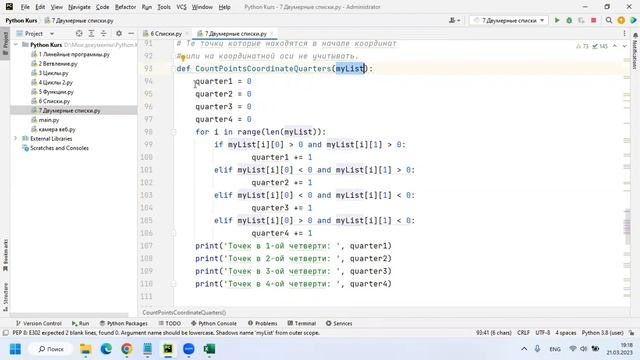Click CountPointsCoordinateQuarters() breadcrumb

point(184,312)
